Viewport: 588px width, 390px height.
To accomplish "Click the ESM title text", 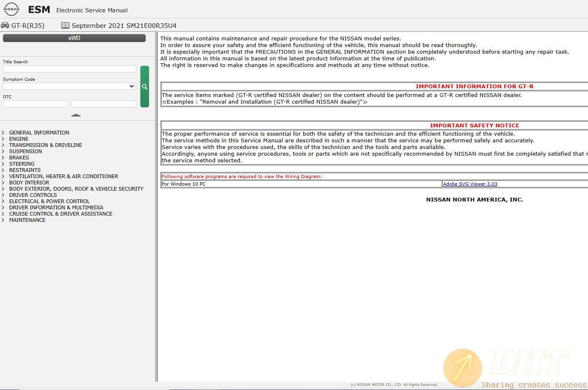I will pos(39,10).
